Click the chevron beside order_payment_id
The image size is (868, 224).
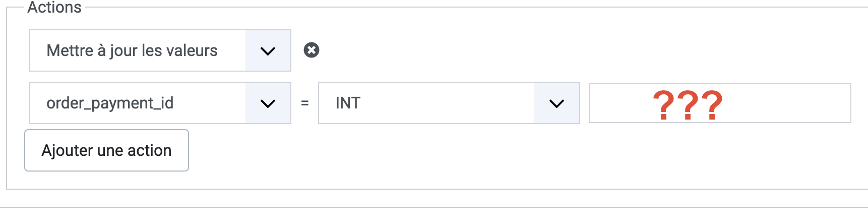point(268,103)
